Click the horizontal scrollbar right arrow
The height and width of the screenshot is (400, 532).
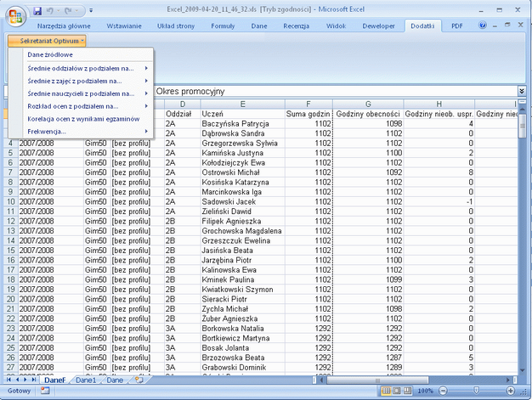508,380
